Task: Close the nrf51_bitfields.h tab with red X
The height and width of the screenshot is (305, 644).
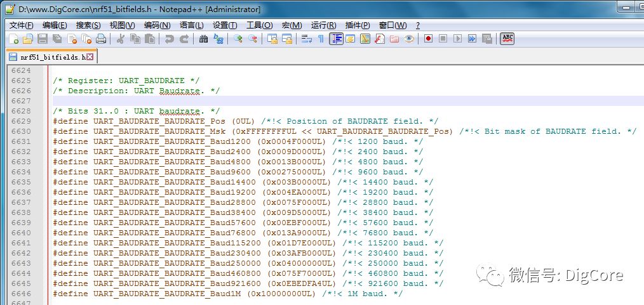Action: coord(90,57)
